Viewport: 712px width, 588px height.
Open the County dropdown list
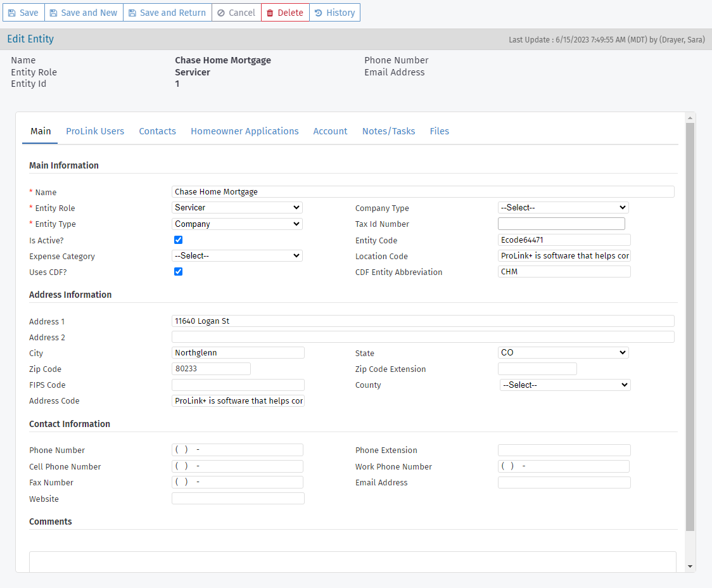[x=564, y=385]
